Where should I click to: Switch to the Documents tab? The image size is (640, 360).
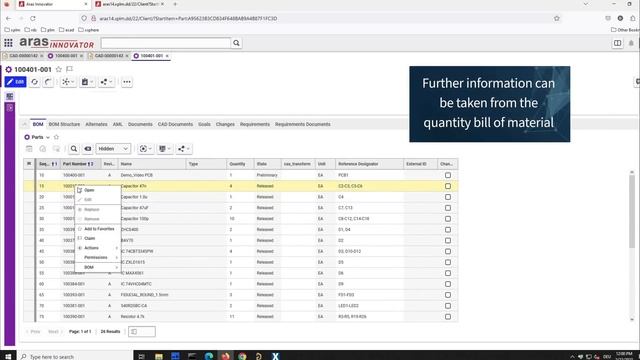coord(140,124)
